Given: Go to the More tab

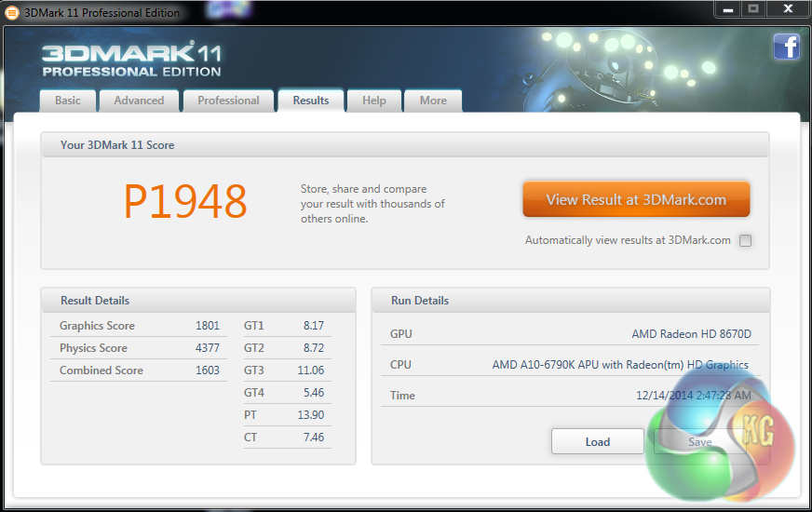Looking at the screenshot, I should pyautogui.click(x=433, y=101).
